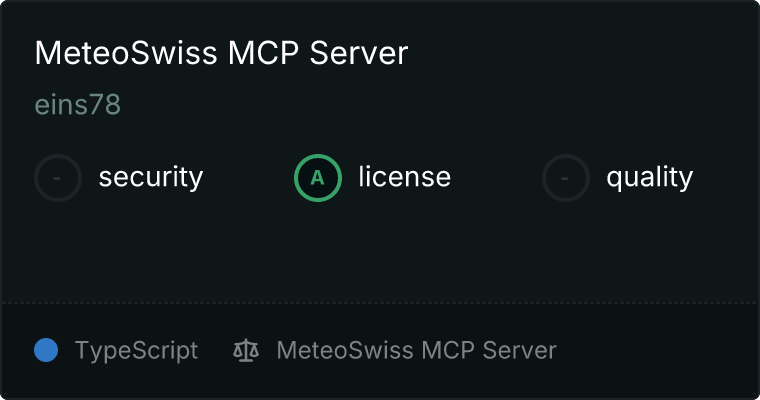Click the dash inside the quality badge
This screenshot has width=760, height=400.
point(565,178)
